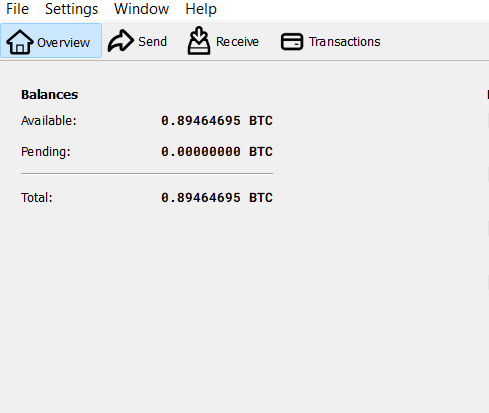Screen dimensions: 489x413
Task: Open the Window menu
Action: [x=141, y=9]
